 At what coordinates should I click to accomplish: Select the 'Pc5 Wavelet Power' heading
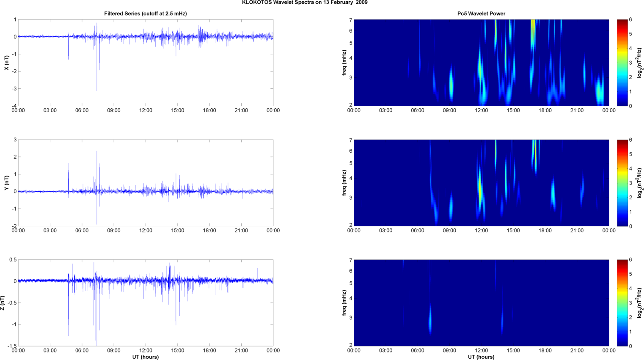pyautogui.click(x=481, y=14)
